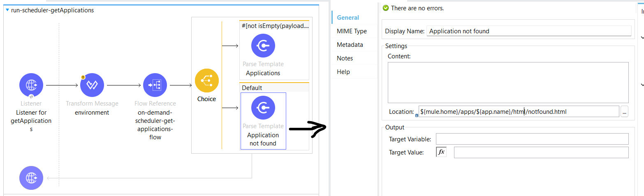The width and height of the screenshot is (644, 196).
Task: Go to the Notes tab
Action: (345, 58)
